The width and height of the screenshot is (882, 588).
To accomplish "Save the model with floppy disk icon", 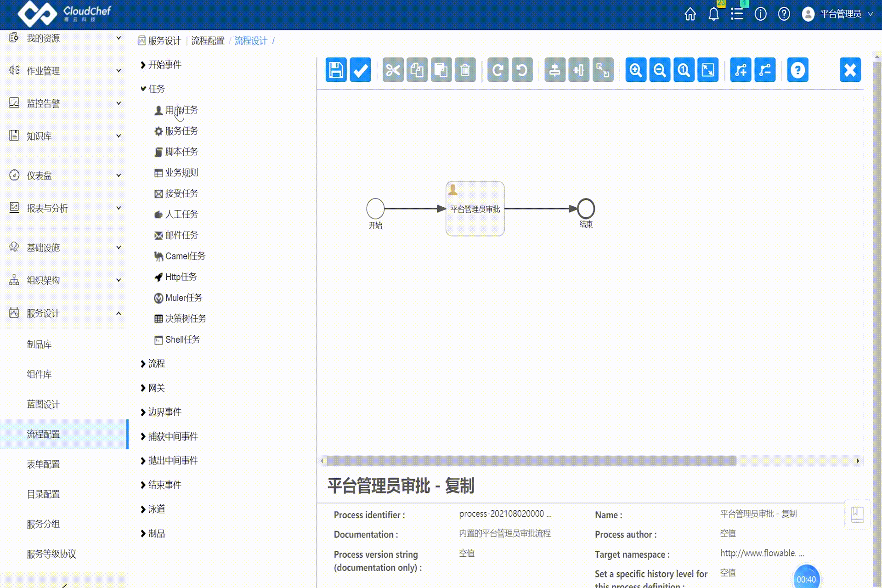I will [x=336, y=70].
